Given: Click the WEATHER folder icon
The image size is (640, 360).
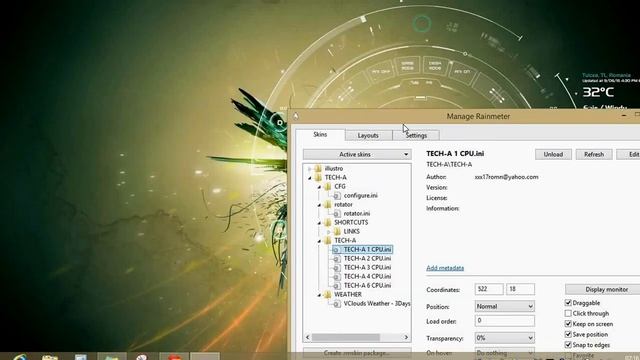Looking at the screenshot, I should (328, 295).
